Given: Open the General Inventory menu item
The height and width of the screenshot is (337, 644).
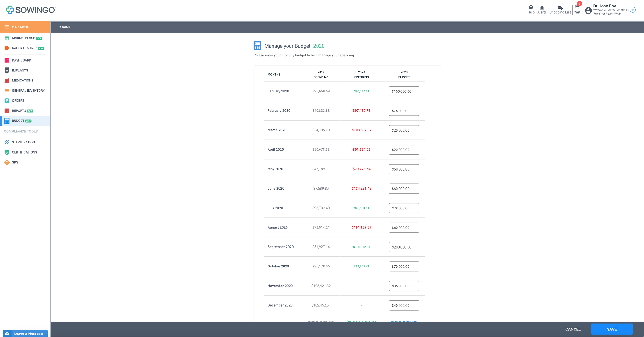Looking at the screenshot, I should [25, 91].
